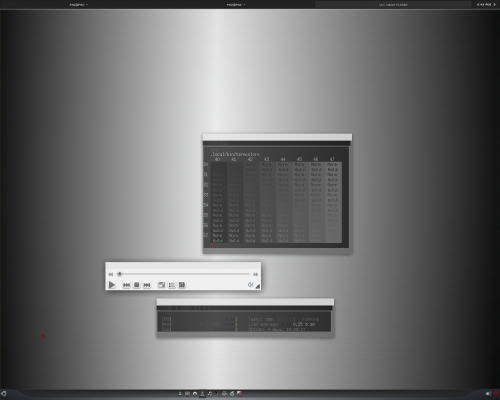Show VLC extended settings and equalizer

click(x=182, y=285)
